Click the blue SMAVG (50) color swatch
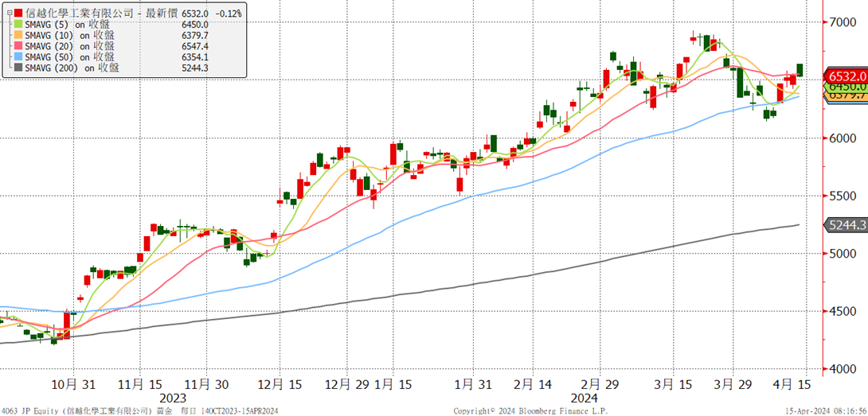The height and width of the screenshot is (416, 868). 17,57
